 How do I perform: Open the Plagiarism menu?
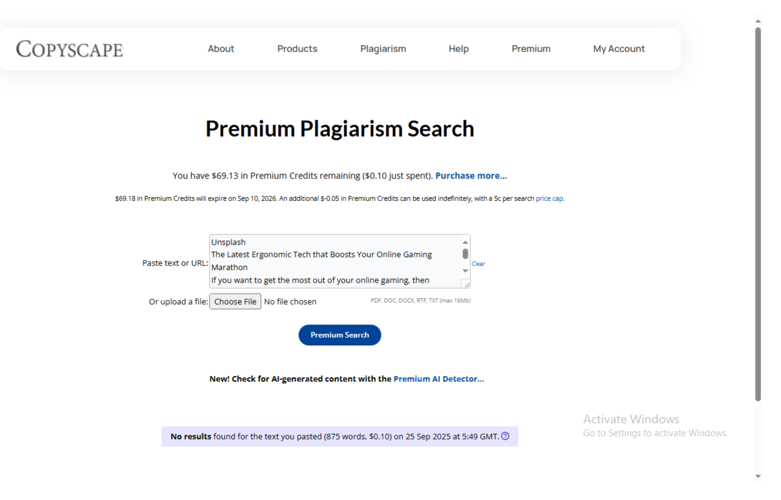point(383,49)
